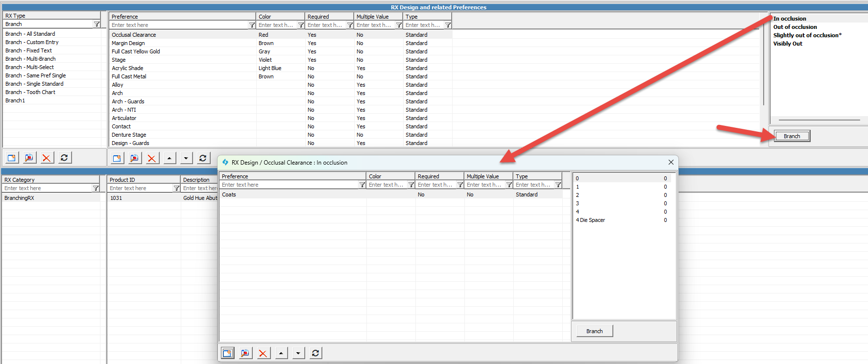Open find tool in RX Type toolbar
The image size is (868, 364).
pos(29,158)
